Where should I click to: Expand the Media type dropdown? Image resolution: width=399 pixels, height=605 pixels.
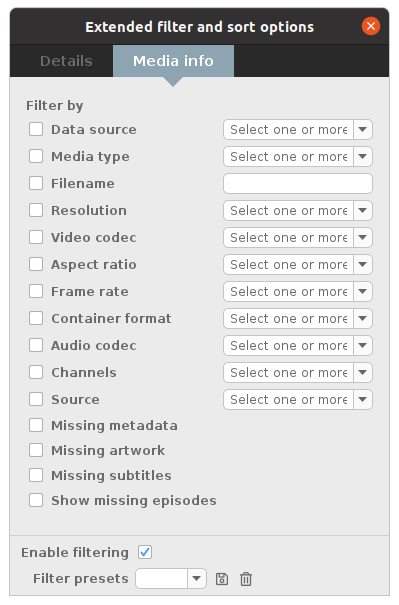(x=298, y=156)
